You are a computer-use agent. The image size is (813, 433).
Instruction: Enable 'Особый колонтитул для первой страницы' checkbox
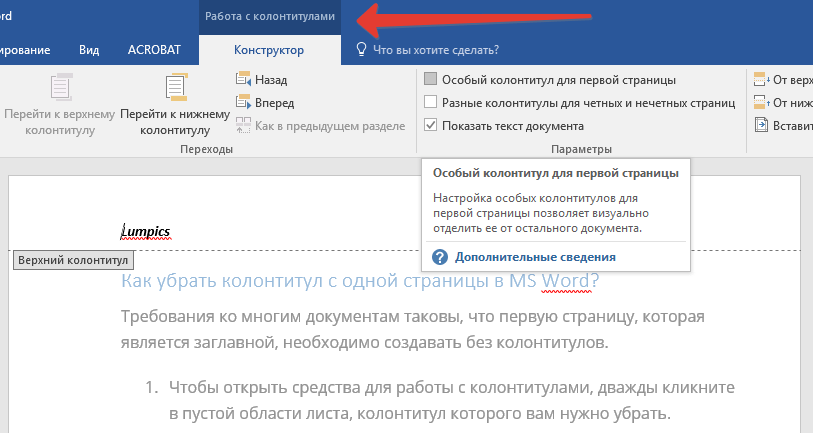click(x=431, y=79)
